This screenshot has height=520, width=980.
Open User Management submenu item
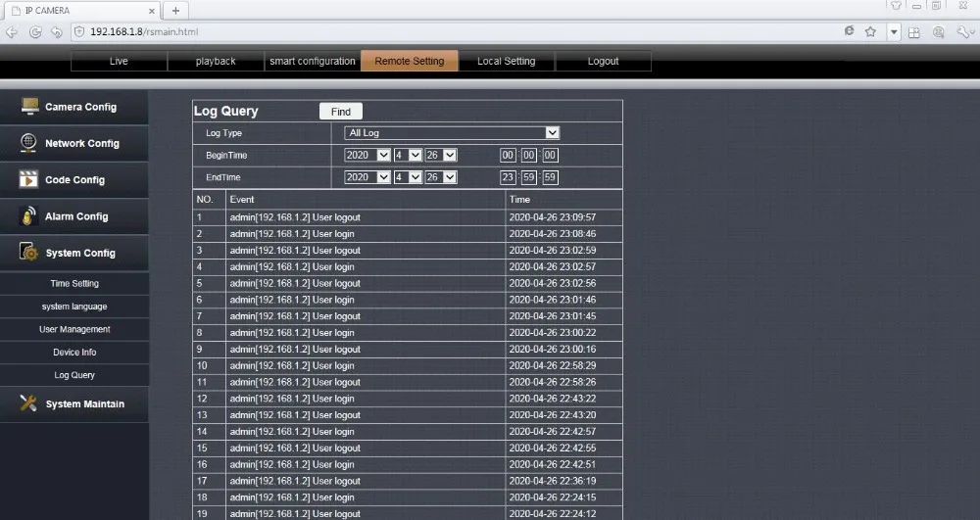pyautogui.click(x=74, y=329)
